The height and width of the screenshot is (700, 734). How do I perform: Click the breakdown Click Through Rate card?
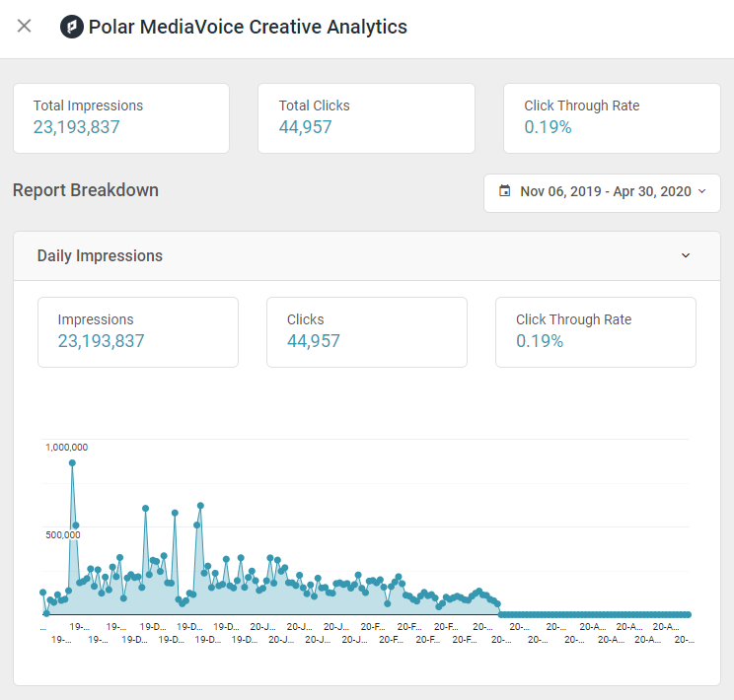pos(596,332)
